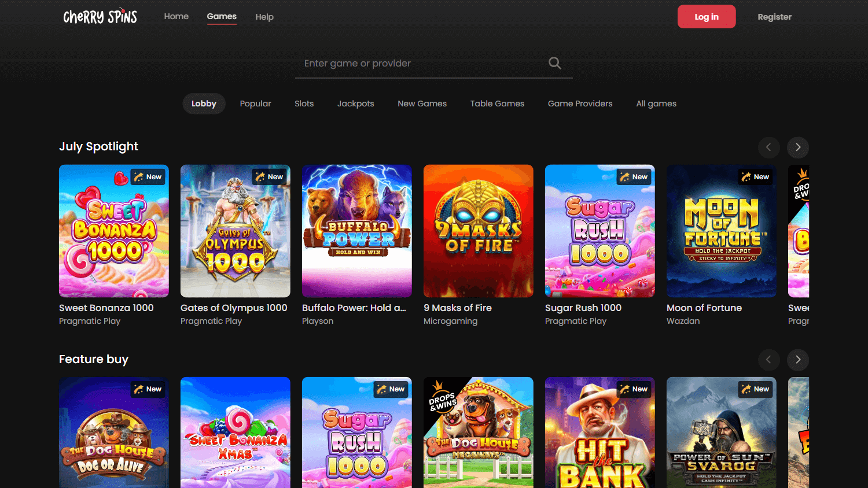Screen dimensions: 868x488
Task: Open Power of Sun Svarog thumbnail
Action: [x=722, y=432]
